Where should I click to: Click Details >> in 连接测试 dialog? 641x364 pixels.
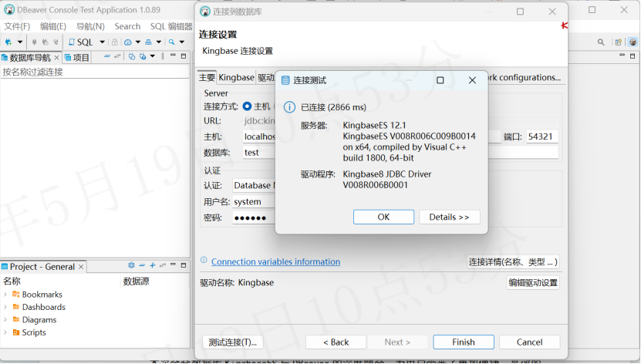tap(449, 217)
